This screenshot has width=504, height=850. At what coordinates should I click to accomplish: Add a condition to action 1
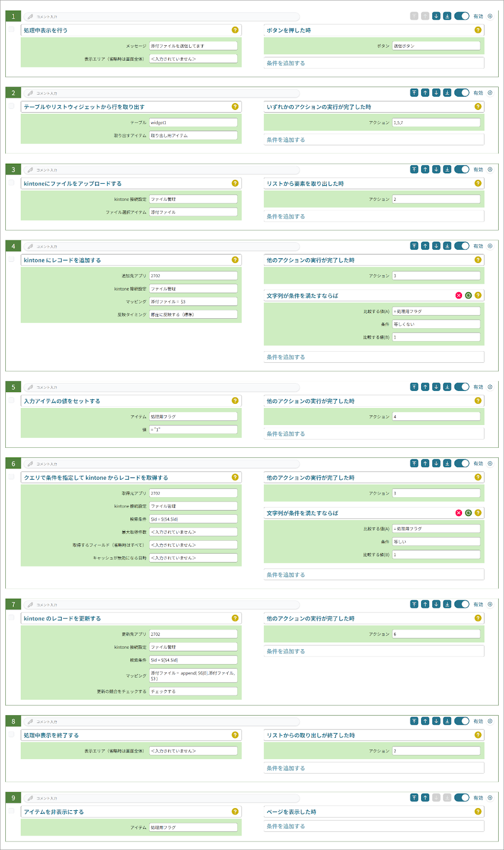pos(374,63)
